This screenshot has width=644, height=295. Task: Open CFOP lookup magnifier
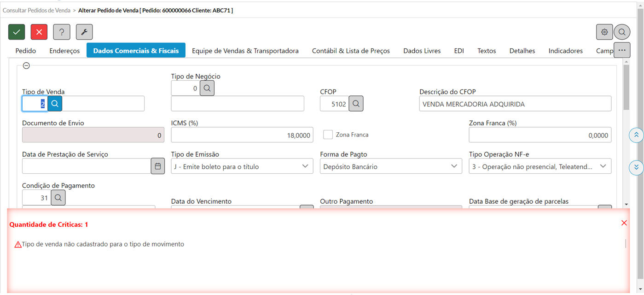click(x=356, y=104)
